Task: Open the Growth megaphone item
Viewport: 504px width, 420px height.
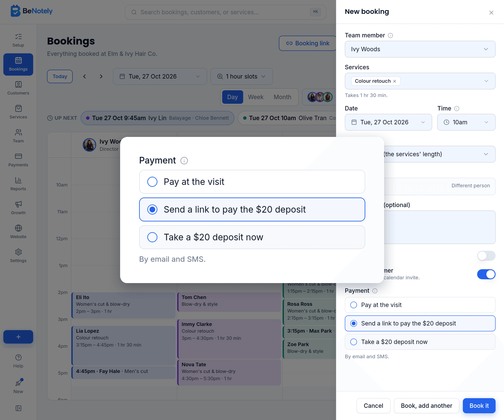Action: [x=18, y=208]
